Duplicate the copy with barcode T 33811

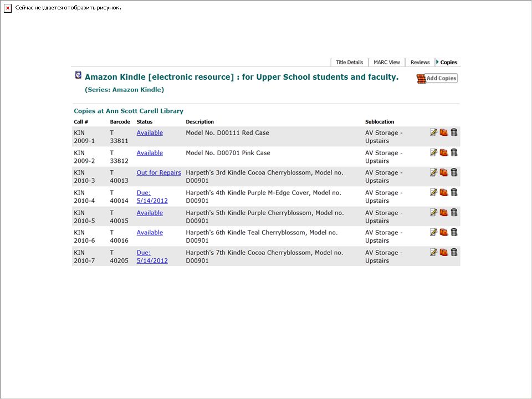tap(443, 132)
